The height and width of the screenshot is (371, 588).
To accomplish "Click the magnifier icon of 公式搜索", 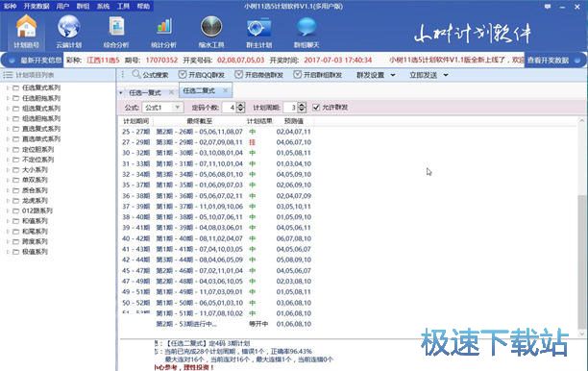I will 136,75.
